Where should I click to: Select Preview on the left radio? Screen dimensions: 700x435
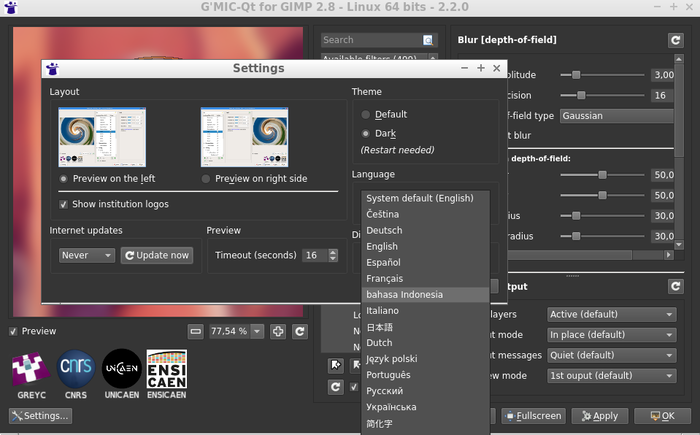63,179
